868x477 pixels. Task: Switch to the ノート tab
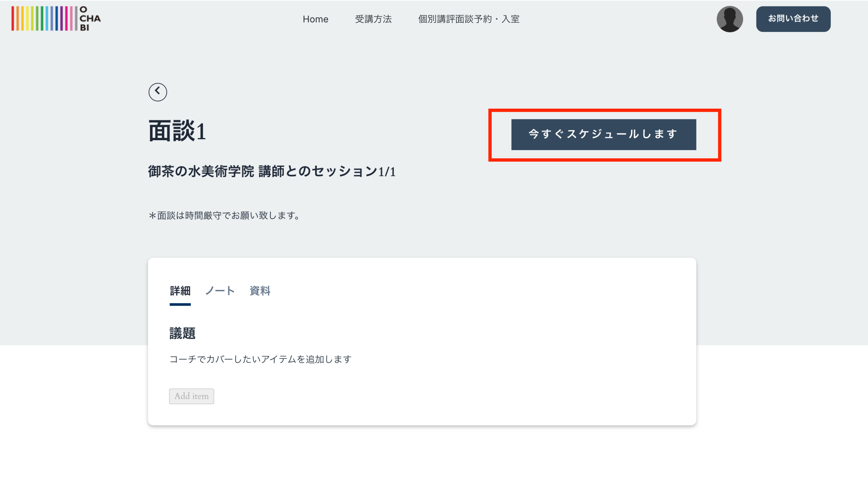pyautogui.click(x=220, y=291)
